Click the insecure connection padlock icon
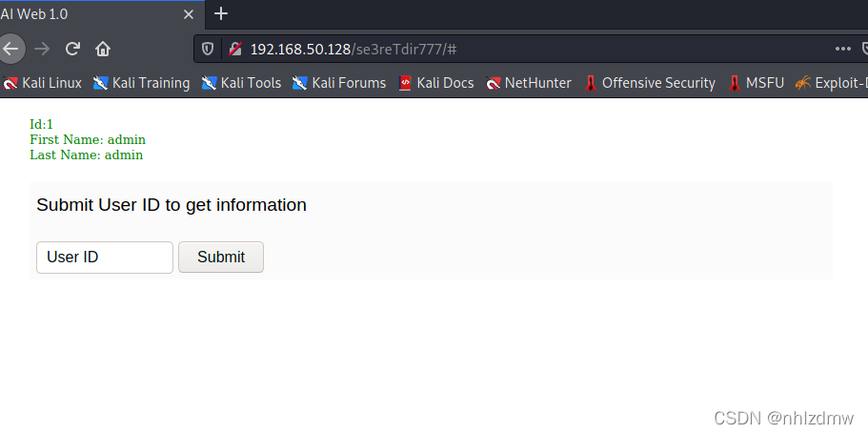Viewport: 868px width, 434px height. pos(234,50)
